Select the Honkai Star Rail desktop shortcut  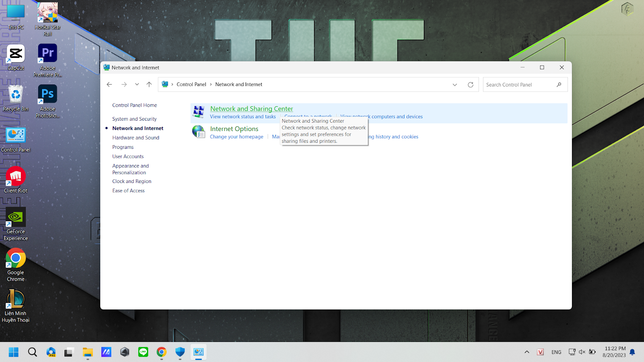(x=47, y=19)
